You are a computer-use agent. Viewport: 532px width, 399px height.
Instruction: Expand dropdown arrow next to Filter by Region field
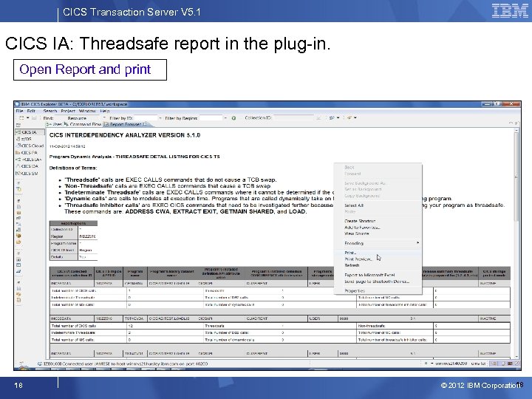click(225, 118)
